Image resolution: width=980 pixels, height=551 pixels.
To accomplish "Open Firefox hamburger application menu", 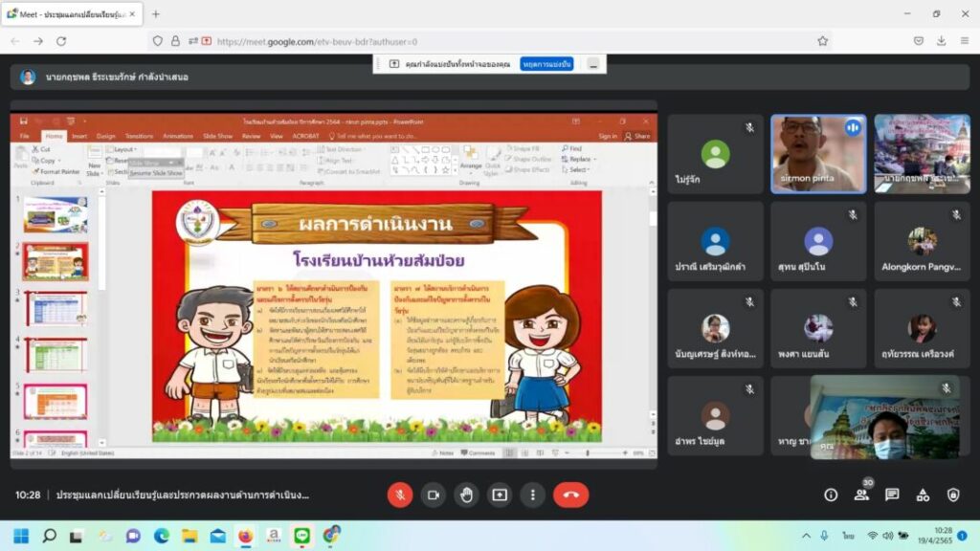I will 965,41.
